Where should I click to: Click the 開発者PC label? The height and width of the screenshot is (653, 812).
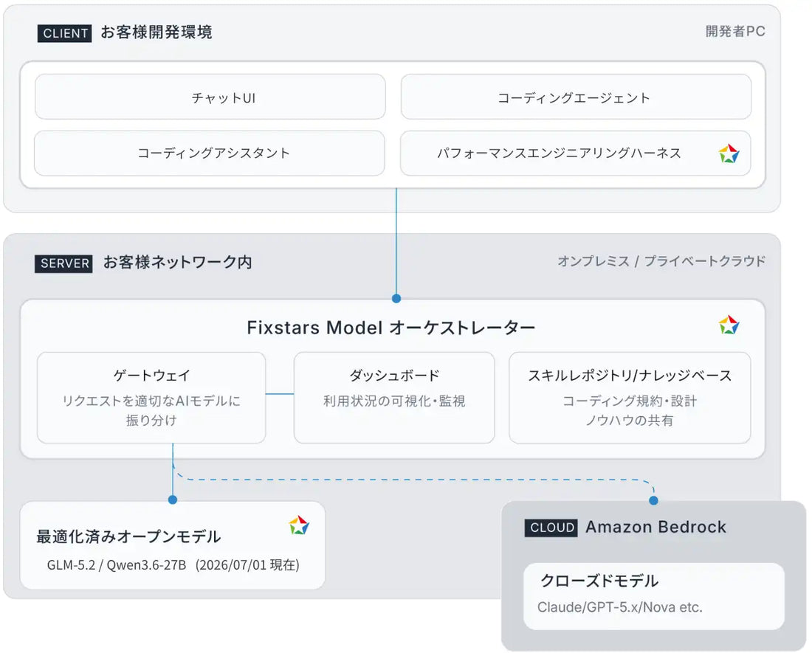734,32
